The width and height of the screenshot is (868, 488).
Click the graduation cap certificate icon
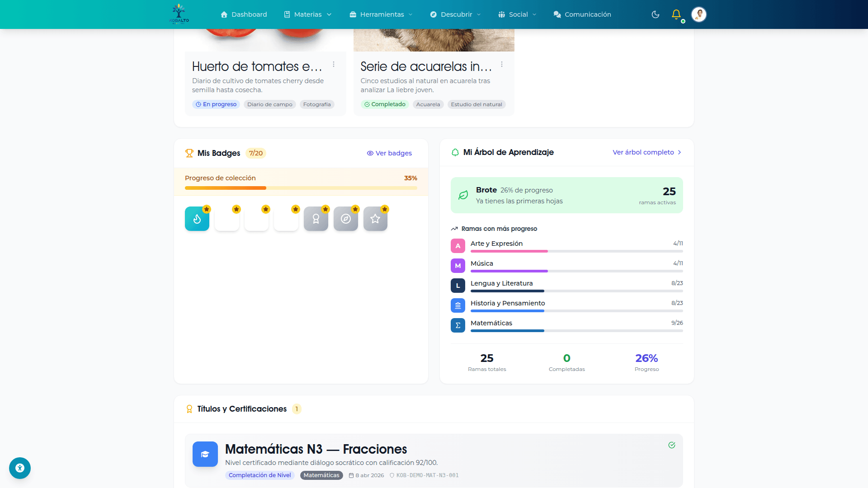point(205,454)
